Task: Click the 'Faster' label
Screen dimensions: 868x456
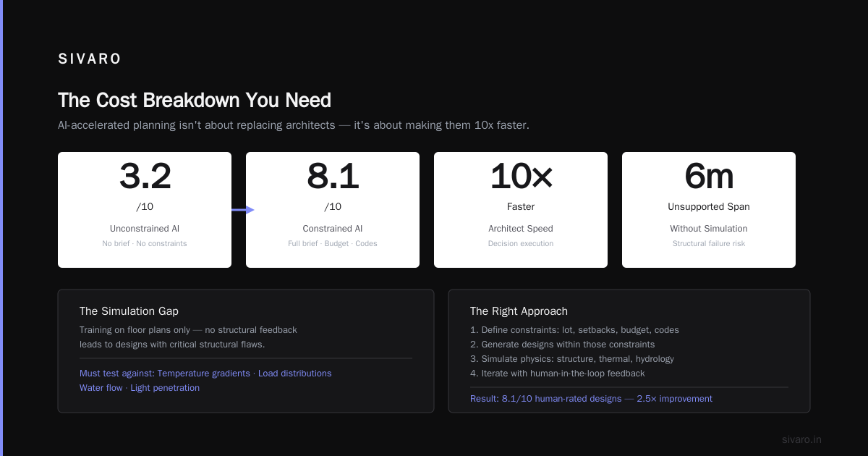Action: (x=521, y=206)
